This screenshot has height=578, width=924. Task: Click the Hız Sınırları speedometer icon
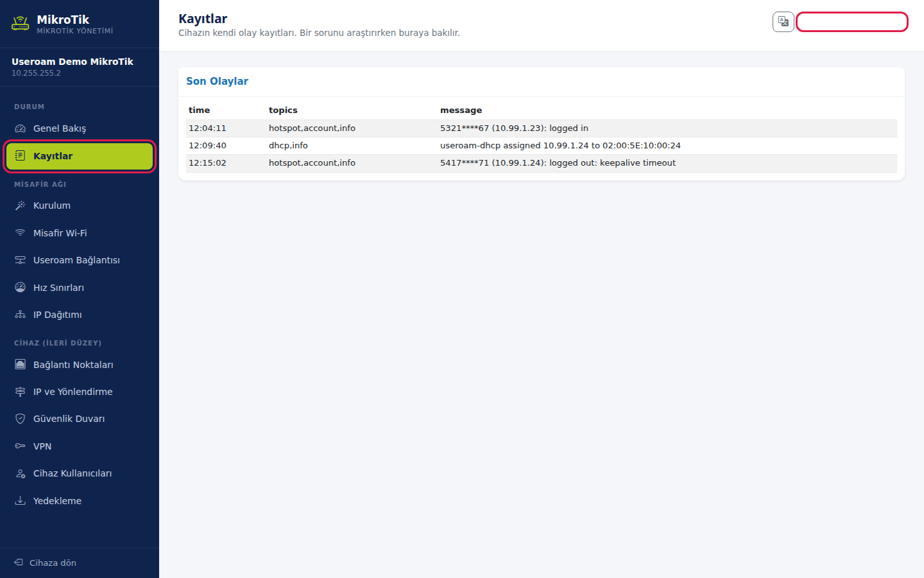coord(21,288)
